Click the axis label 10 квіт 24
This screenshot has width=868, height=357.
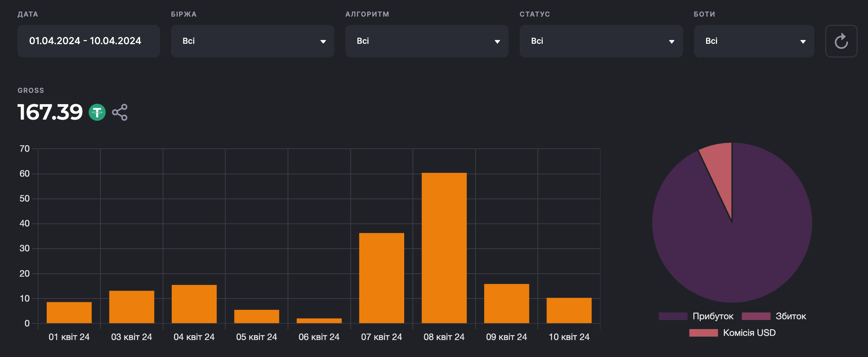coord(569,337)
